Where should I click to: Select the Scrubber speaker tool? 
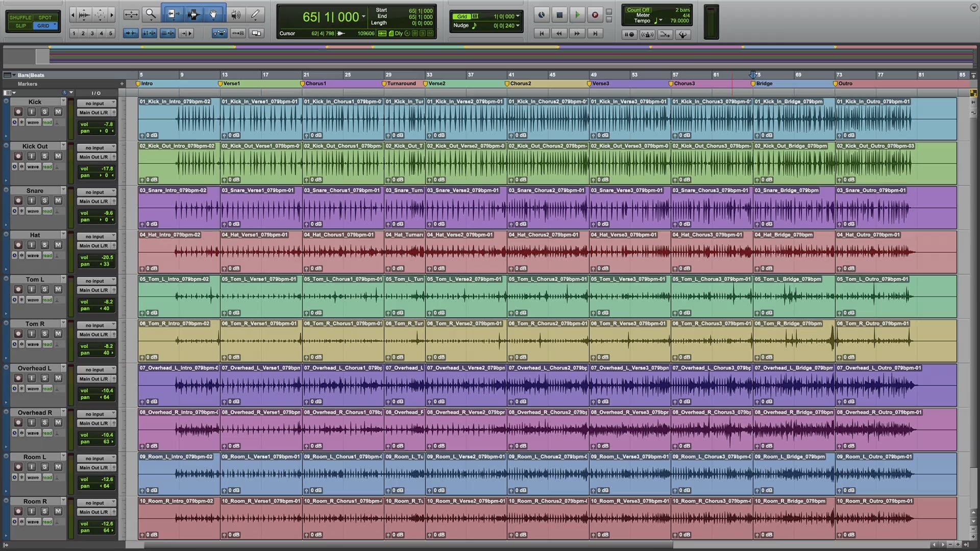click(235, 14)
